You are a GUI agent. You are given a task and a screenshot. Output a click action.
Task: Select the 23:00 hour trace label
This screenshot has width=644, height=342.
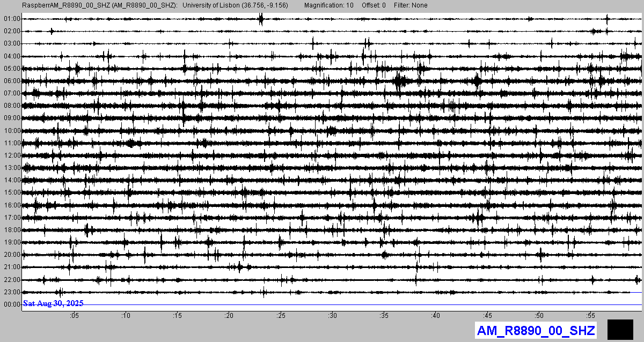11,292
